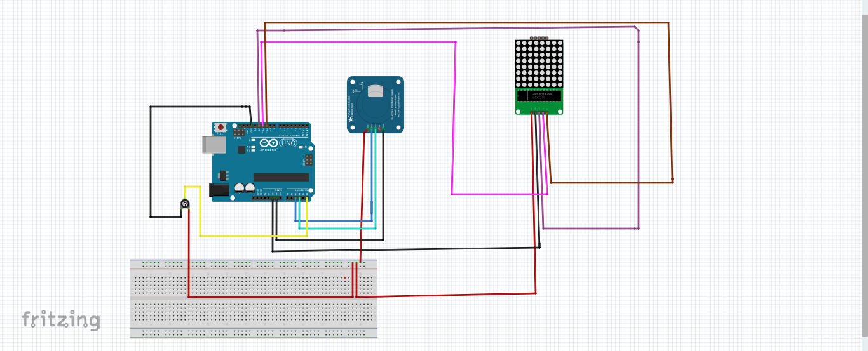Select the Arduino black power jack
This screenshot has height=351, width=868.
pos(218,190)
